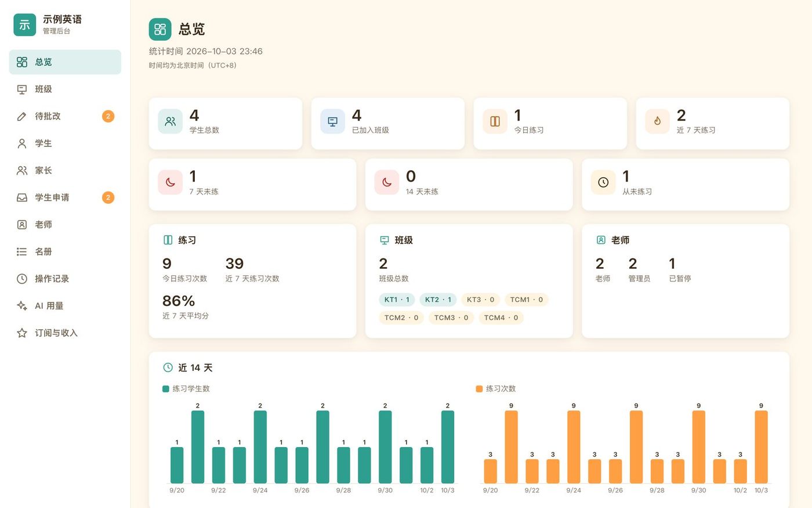Image resolution: width=812 pixels, height=508 pixels.
Task: Click the 示例英语 logo icon
Action: click(x=24, y=24)
